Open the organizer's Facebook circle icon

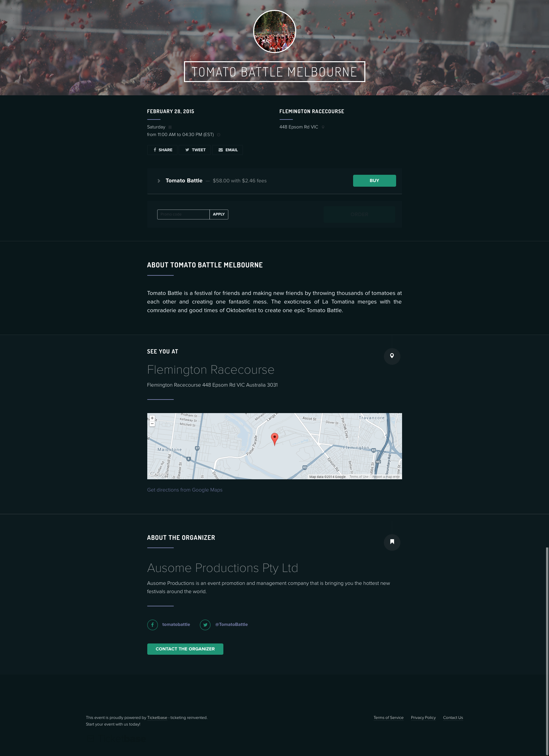click(153, 625)
